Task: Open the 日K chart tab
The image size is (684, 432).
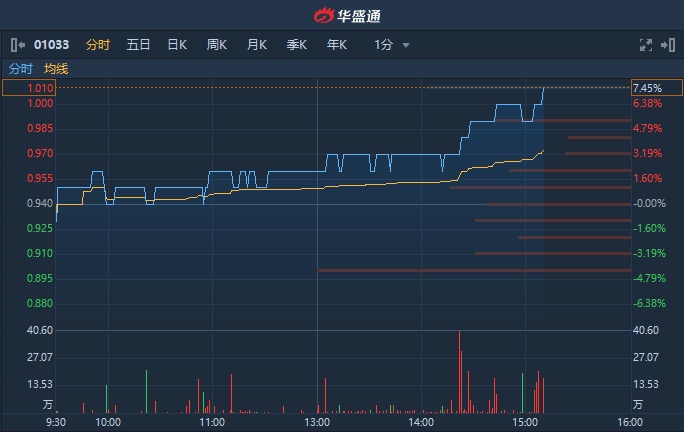Action: (177, 45)
